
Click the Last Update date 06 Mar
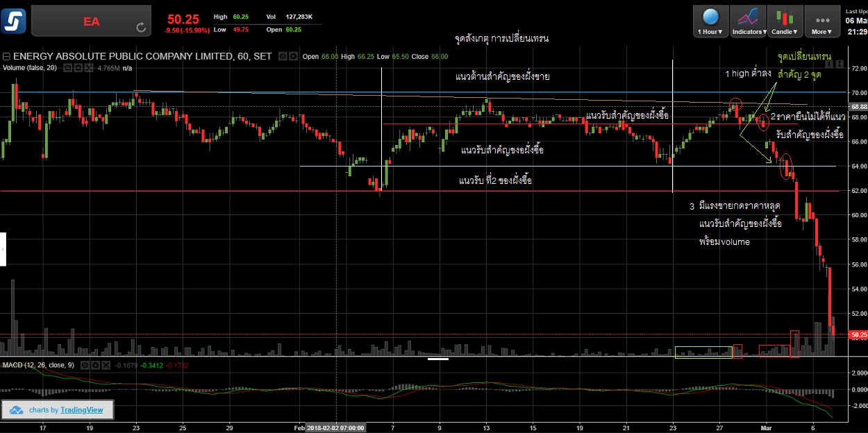857,21
